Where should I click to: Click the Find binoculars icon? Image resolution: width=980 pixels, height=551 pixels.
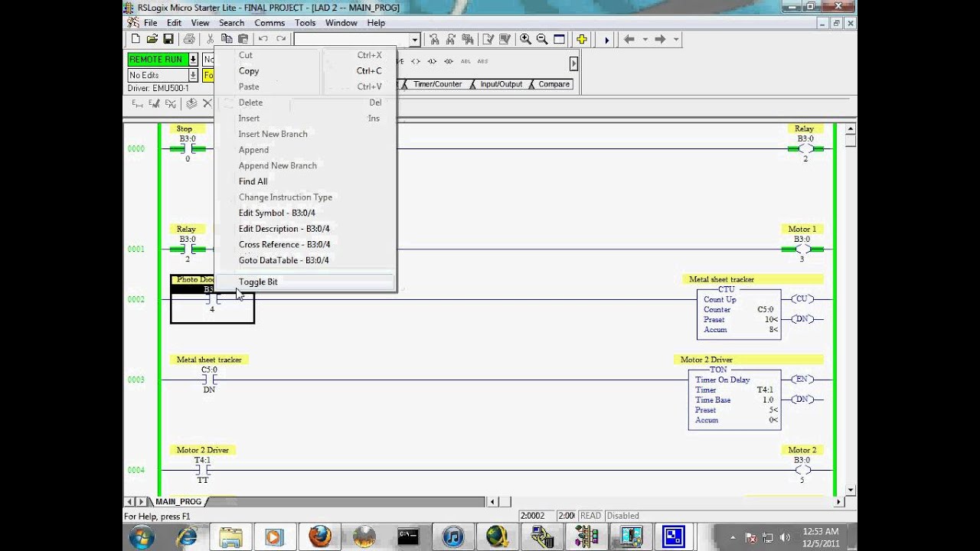click(x=434, y=39)
